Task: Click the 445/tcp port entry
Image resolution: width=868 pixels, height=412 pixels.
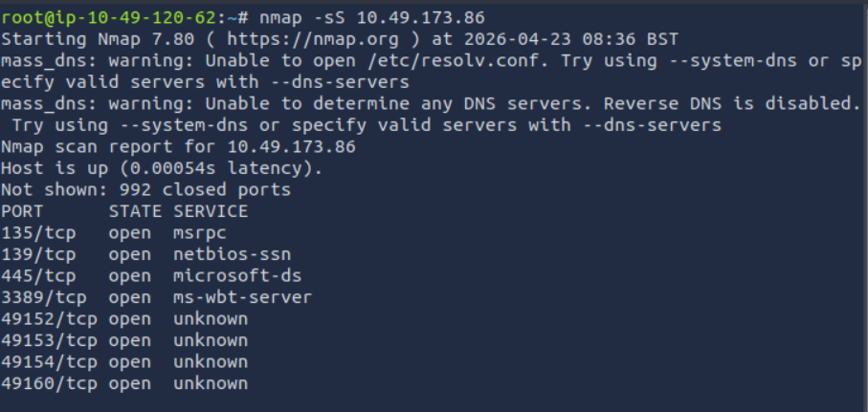Action: pyautogui.click(x=38, y=276)
